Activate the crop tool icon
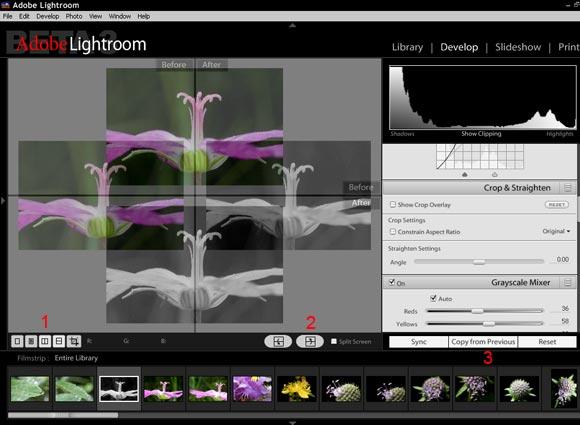 click(x=74, y=341)
